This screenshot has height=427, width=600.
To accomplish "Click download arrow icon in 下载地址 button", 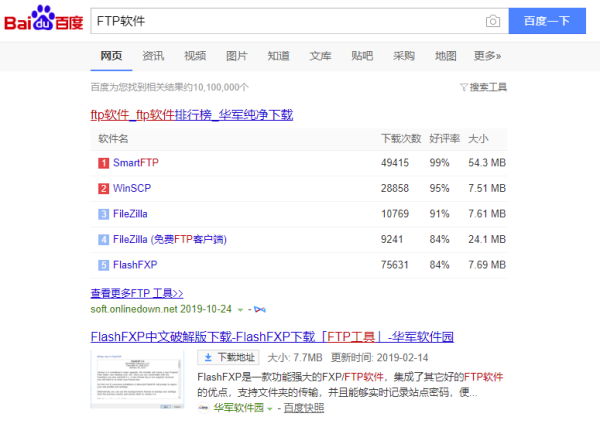I will 208,357.
